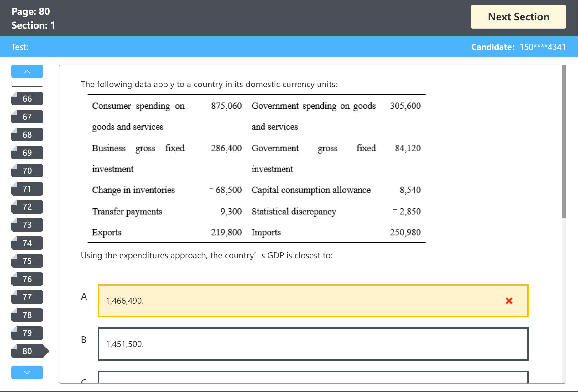Open question 69

pyautogui.click(x=27, y=153)
